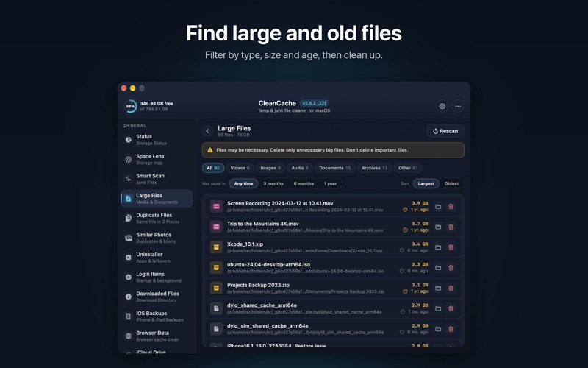The width and height of the screenshot is (588, 368).
Task: Select Screen Recording 2024-03-12 file name
Action: [x=280, y=203]
